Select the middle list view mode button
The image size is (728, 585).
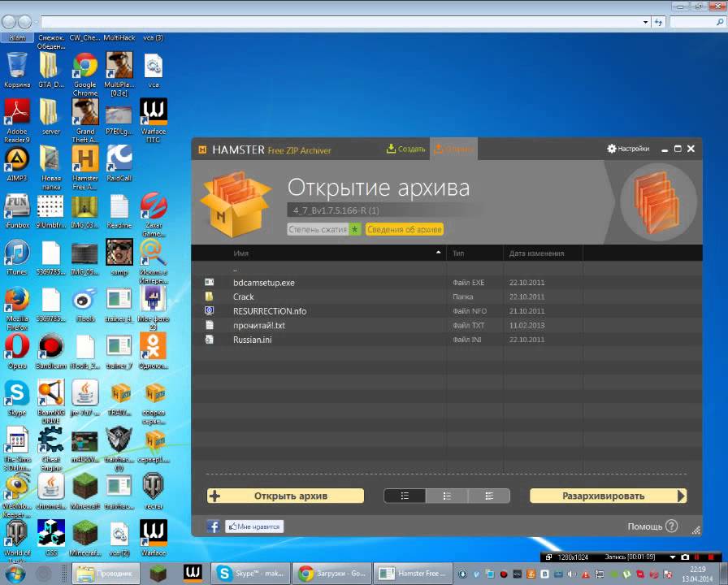(x=447, y=496)
